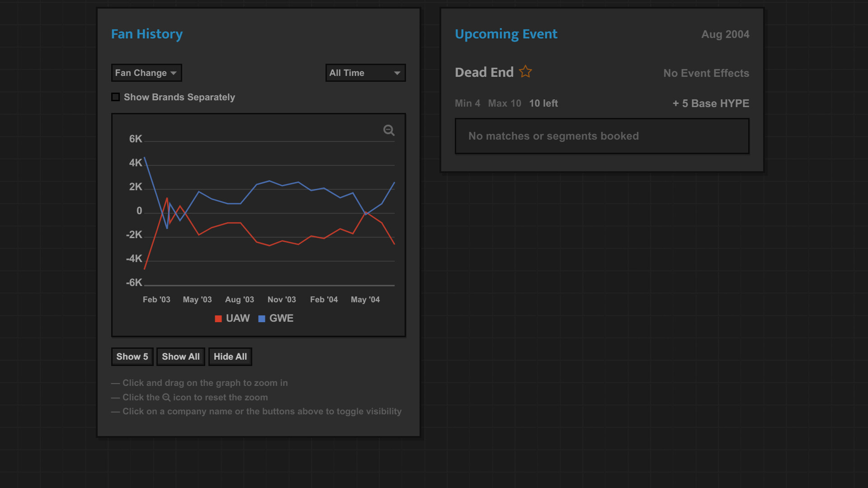Click the blue GWE legend square
868x488 pixels.
pyautogui.click(x=262, y=319)
